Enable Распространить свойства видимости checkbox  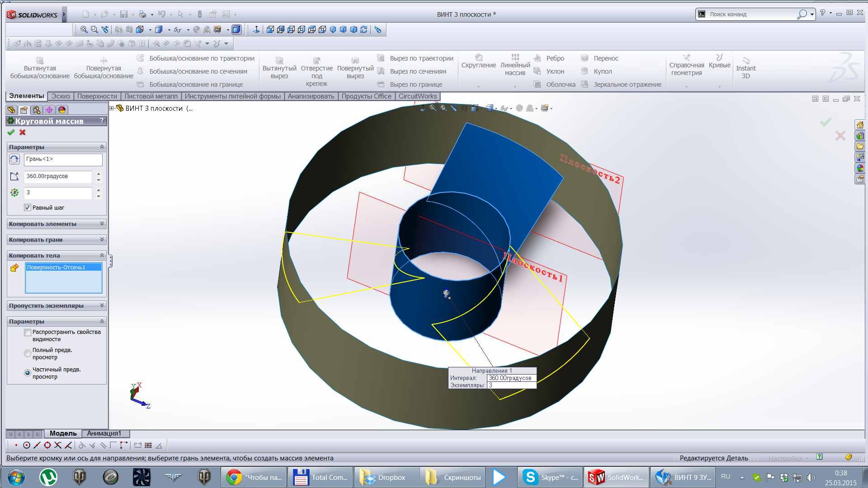[x=28, y=333]
